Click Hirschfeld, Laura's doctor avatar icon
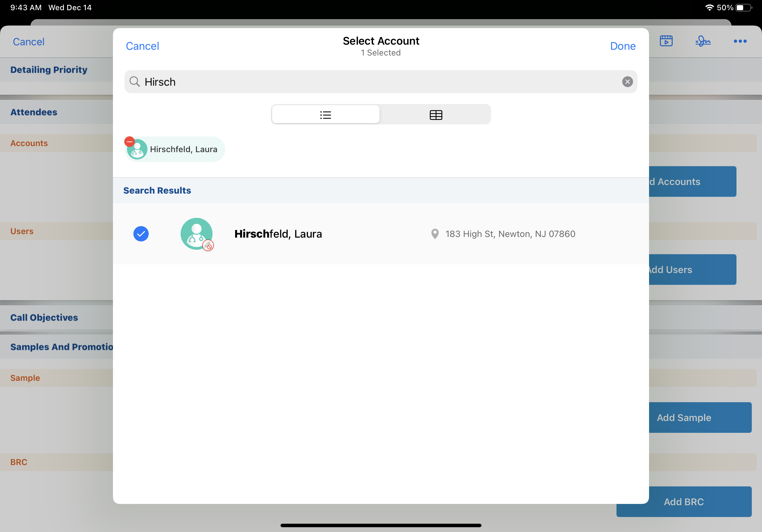762x532 pixels. (197, 233)
